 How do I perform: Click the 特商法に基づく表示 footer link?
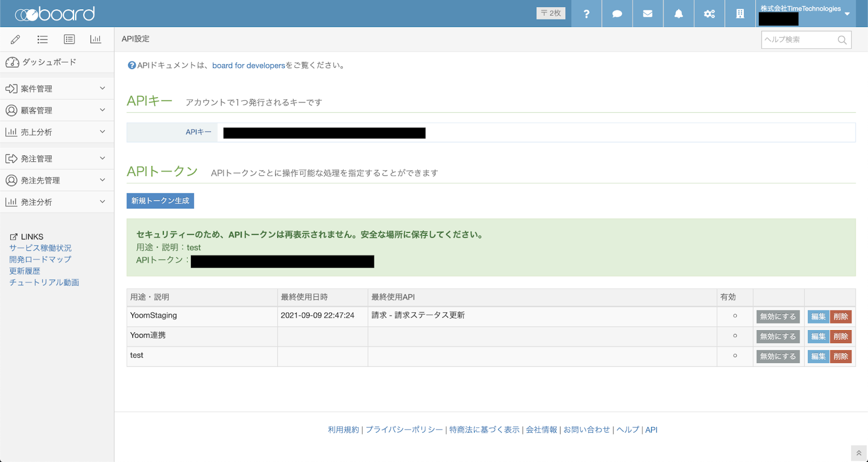[x=484, y=429]
